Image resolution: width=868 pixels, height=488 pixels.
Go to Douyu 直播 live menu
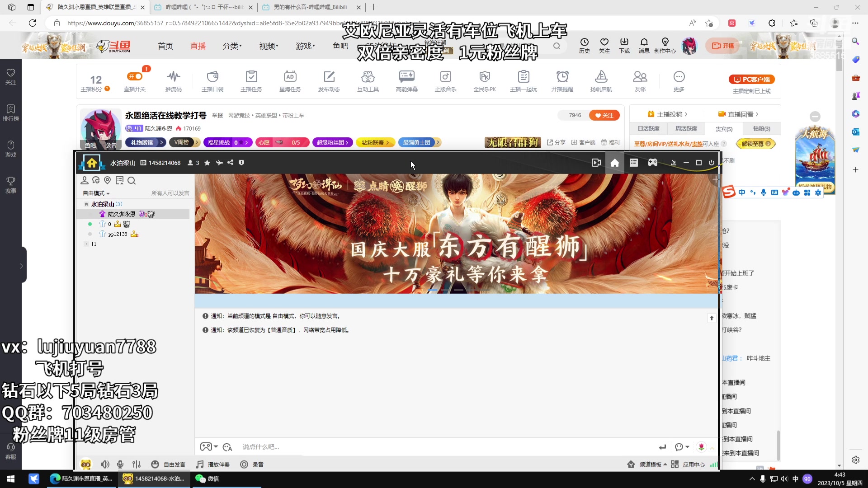[198, 46]
